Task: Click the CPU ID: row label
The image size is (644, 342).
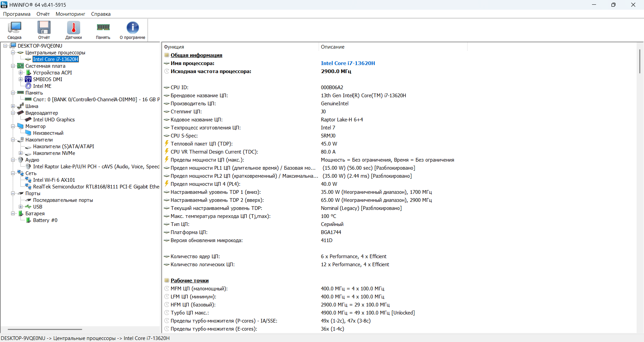Action: (x=179, y=87)
